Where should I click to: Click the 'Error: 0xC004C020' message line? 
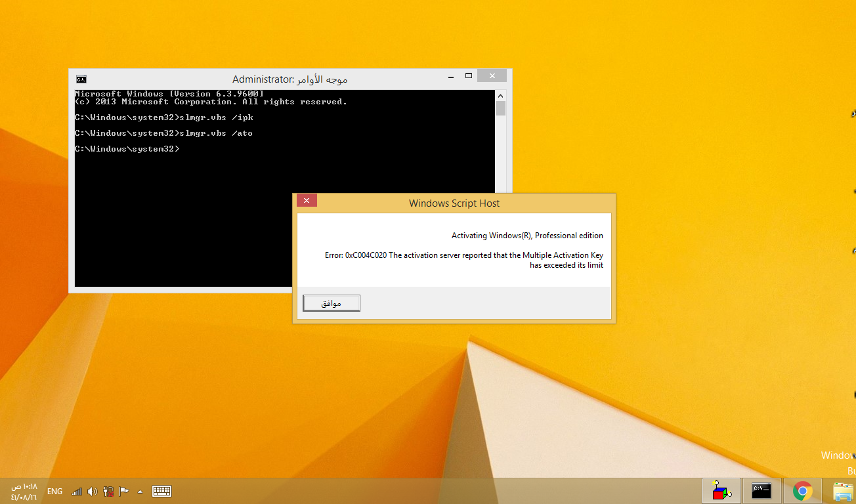tap(464, 255)
